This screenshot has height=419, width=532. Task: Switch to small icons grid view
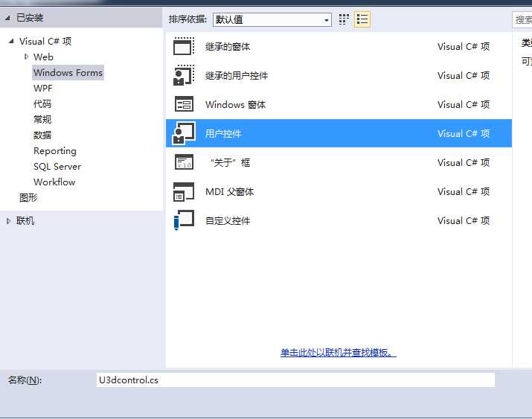344,20
